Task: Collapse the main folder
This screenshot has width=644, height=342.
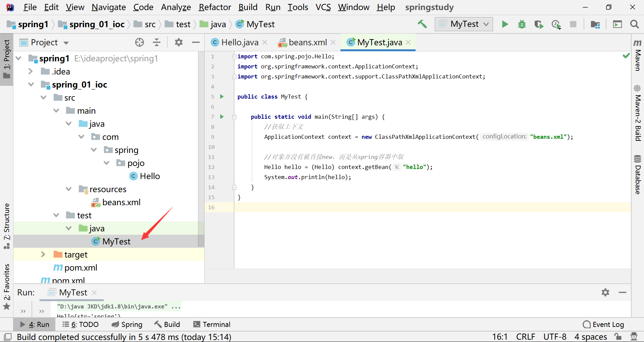Action: 56,110
